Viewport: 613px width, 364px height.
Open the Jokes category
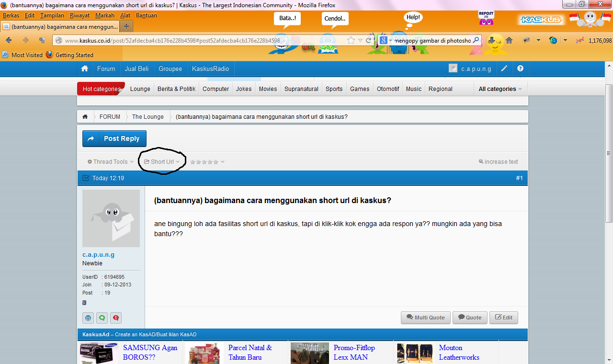pyautogui.click(x=244, y=89)
